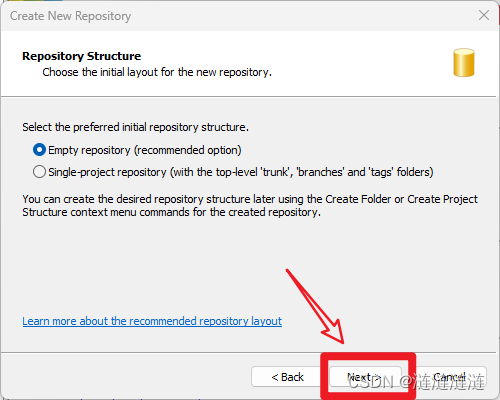This screenshot has width=500, height=400.
Task: Go to the previous step with Back
Action: [287, 377]
